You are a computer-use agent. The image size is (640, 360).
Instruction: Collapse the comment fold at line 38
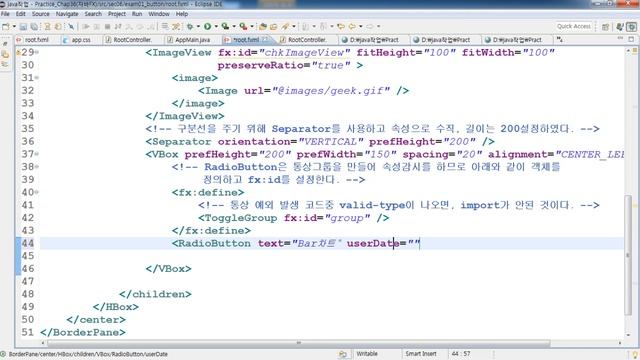pyautogui.click(x=37, y=167)
